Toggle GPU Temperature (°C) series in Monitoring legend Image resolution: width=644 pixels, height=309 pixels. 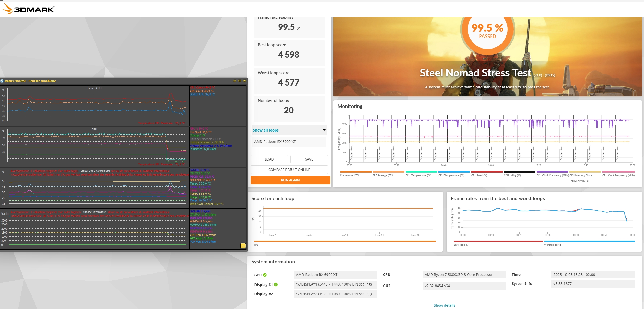[451, 175]
